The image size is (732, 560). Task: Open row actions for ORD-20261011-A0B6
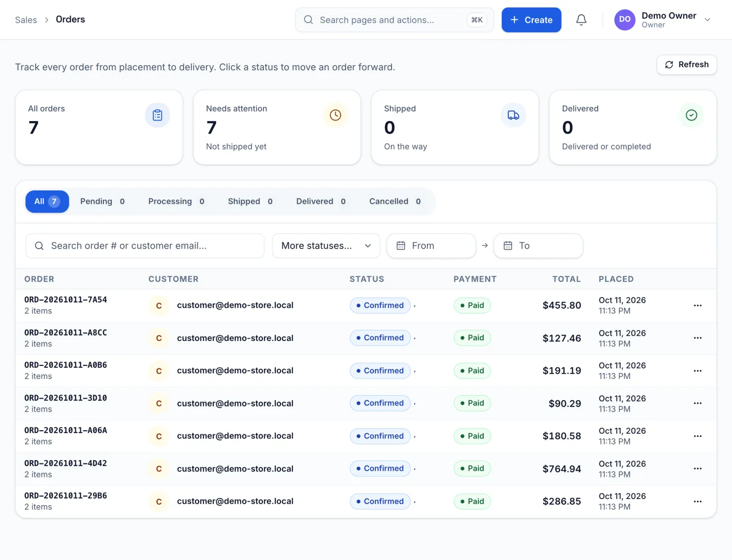(698, 371)
